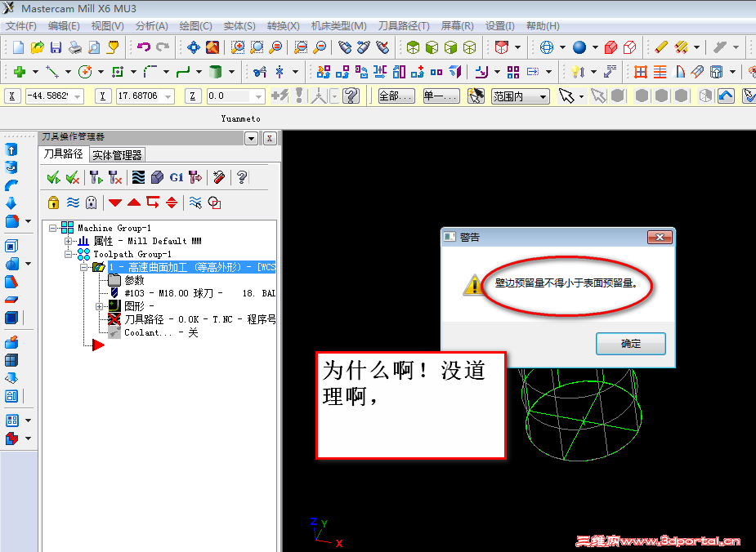
Task: Click the light bulb shading icon
Action: (577, 72)
